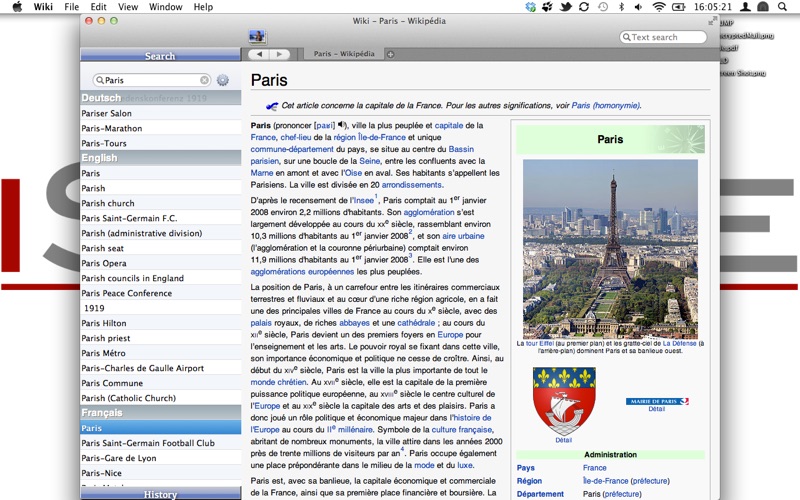Open the Window menu

(165, 7)
